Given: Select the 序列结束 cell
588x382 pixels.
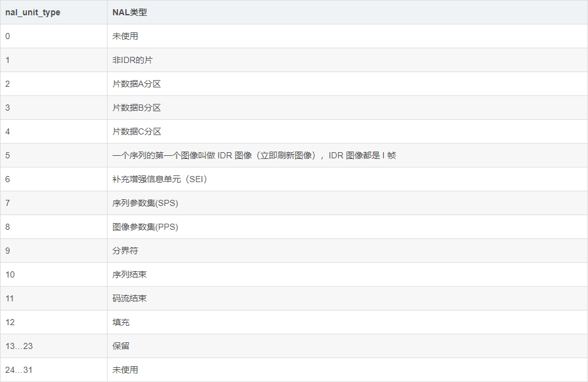Looking at the screenshot, I should tap(348, 274).
